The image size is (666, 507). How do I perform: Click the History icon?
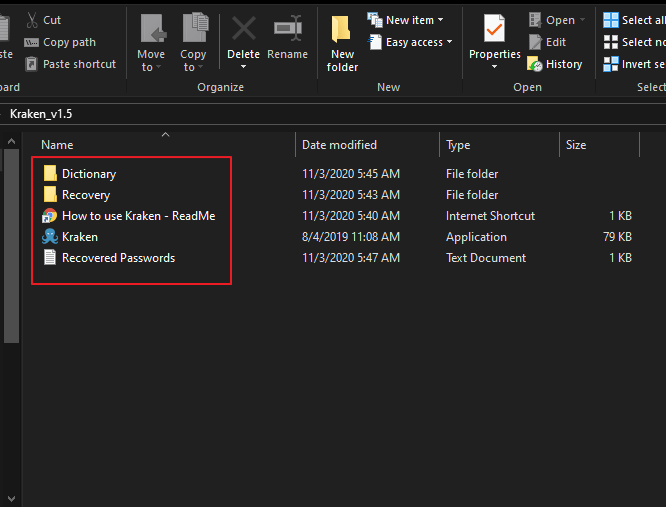pyautogui.click(x=534, y=64)
